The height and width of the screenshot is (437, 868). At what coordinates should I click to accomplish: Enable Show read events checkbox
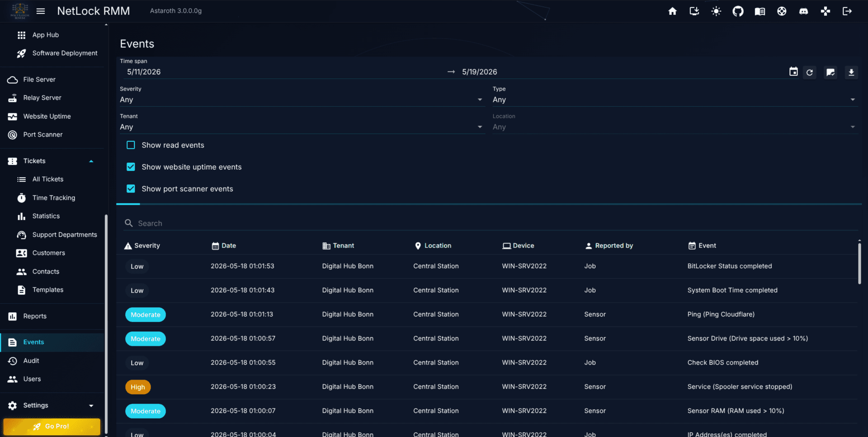pyautogui.click(x=131, y=145)
